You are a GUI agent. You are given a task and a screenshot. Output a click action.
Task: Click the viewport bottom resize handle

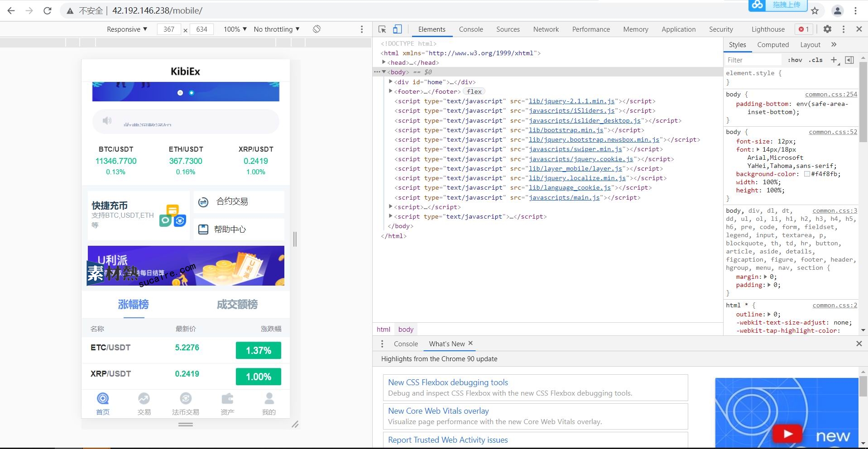pyautogui.click(x=186, y=425)
